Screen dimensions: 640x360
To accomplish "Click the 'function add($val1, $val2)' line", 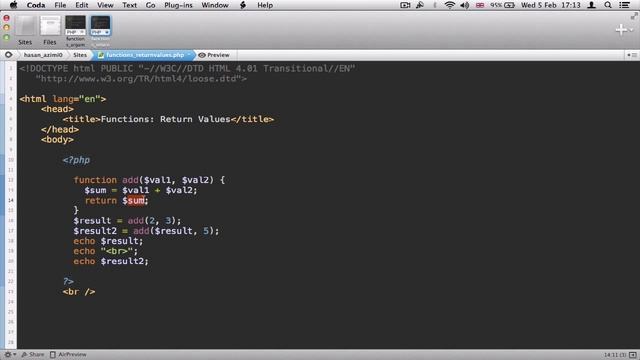I will pos(149,180).
